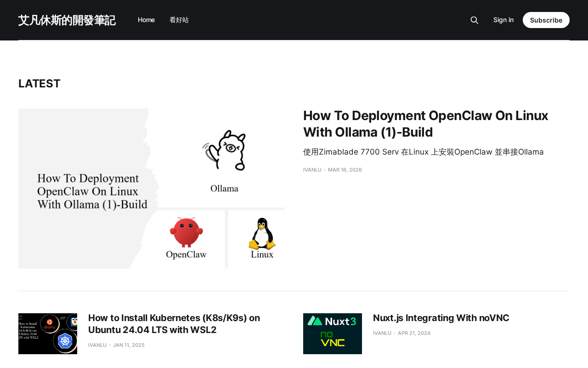Click the LATEST section heading

[40, 84]
